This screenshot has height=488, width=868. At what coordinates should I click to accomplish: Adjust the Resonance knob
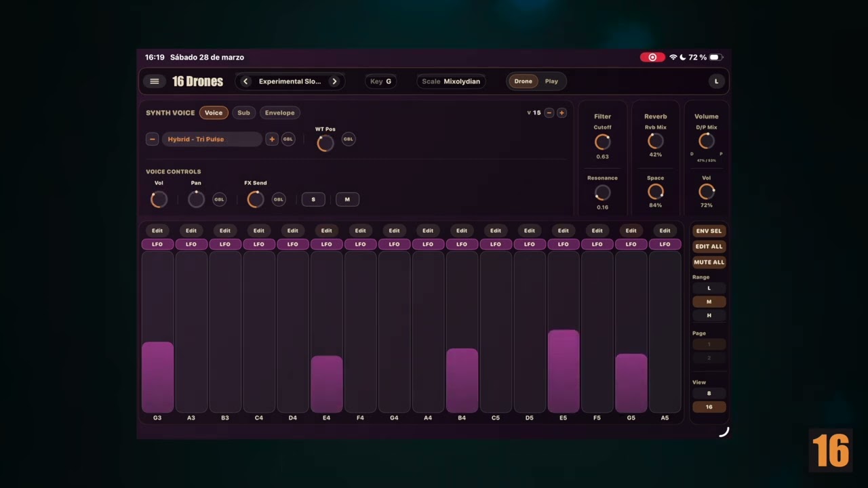[x=602, y=193]
